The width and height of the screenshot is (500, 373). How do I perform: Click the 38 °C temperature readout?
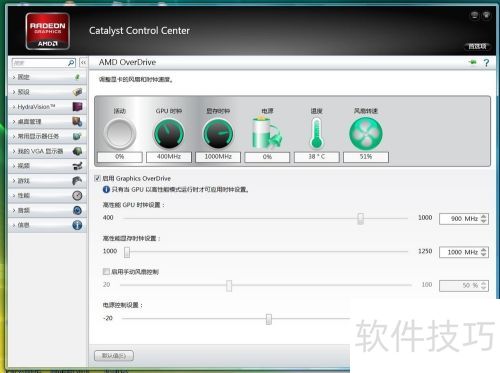tap(317, 157)
